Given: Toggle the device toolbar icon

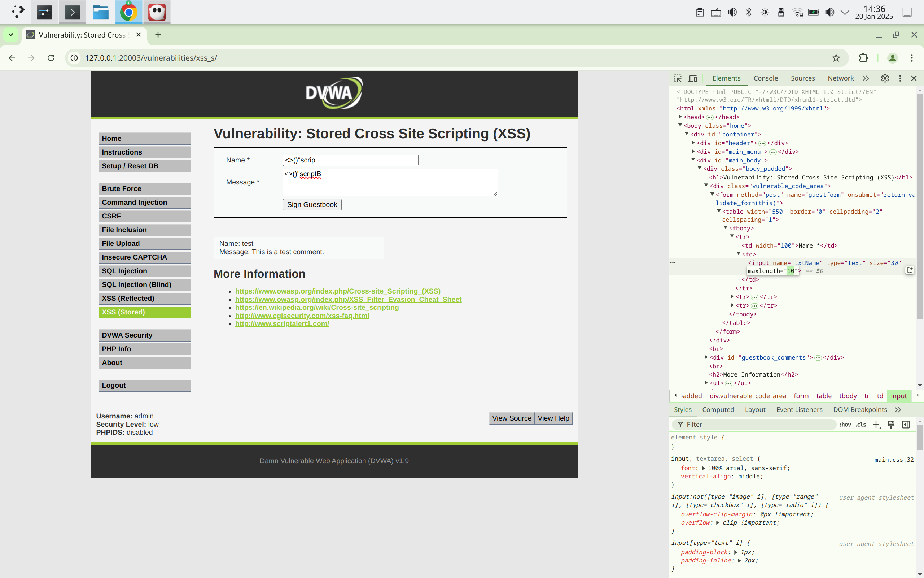Looking at the screenshot, I should (692, 78).
